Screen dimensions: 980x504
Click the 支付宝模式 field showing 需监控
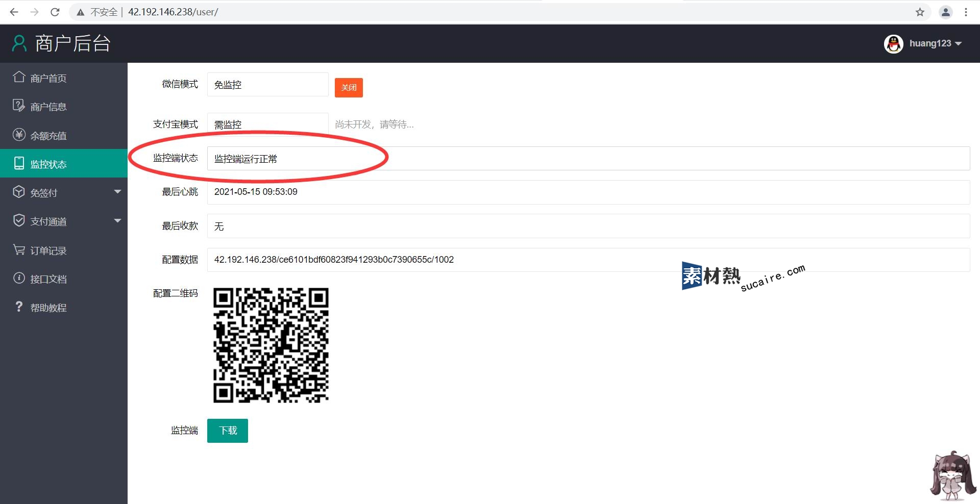(x=267, y=124)
